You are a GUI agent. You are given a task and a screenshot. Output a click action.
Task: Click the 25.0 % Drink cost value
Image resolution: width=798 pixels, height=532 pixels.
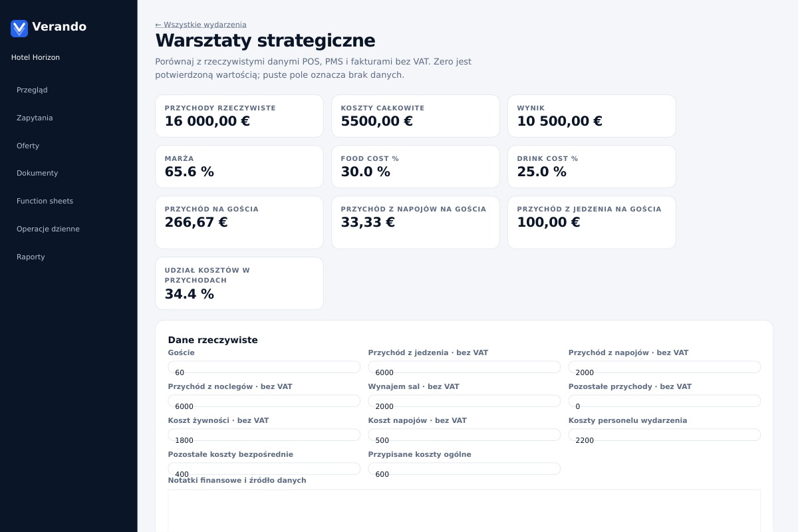[x=542, y=172]
